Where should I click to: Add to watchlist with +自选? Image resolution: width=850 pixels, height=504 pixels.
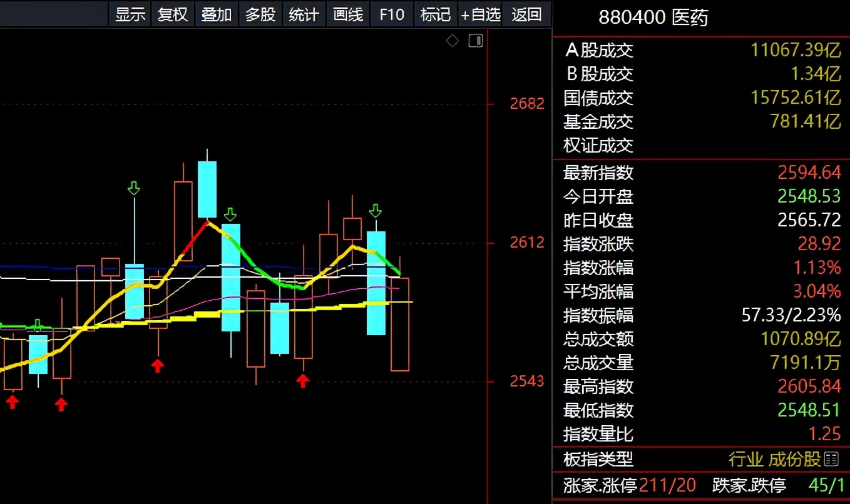pos(481,14)
